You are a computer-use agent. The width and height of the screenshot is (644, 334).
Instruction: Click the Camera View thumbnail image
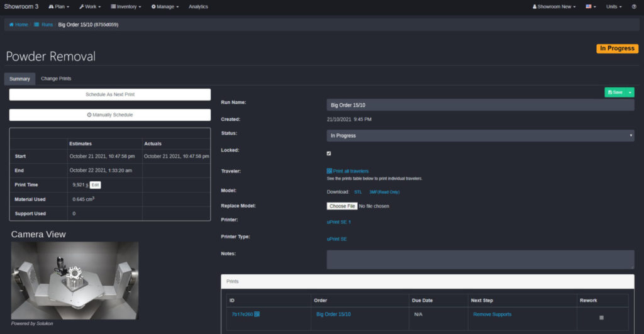point(74,280)
